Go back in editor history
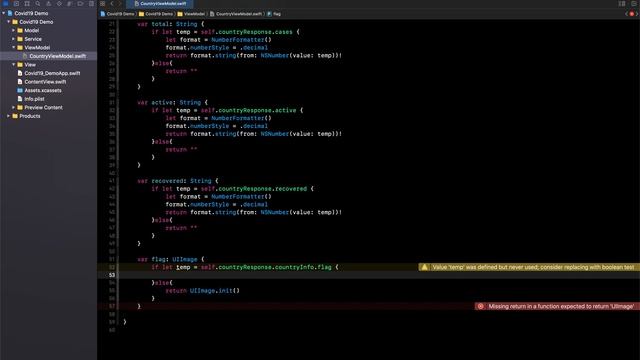The height and width of the screenshot is (360, 640). click(112, 3)
